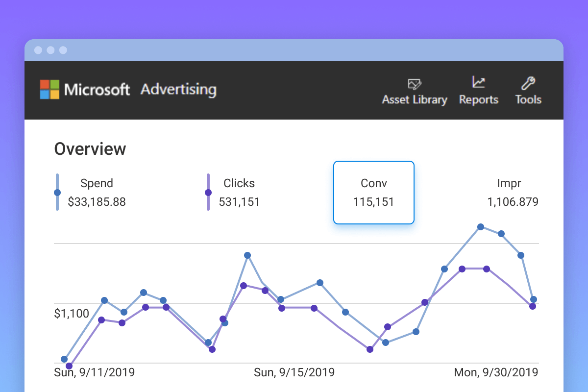Viewport: 588px width, 392px height.
Task: Open the Tools wrench icon
Action: pyautogui.click(x=528, y=82)
